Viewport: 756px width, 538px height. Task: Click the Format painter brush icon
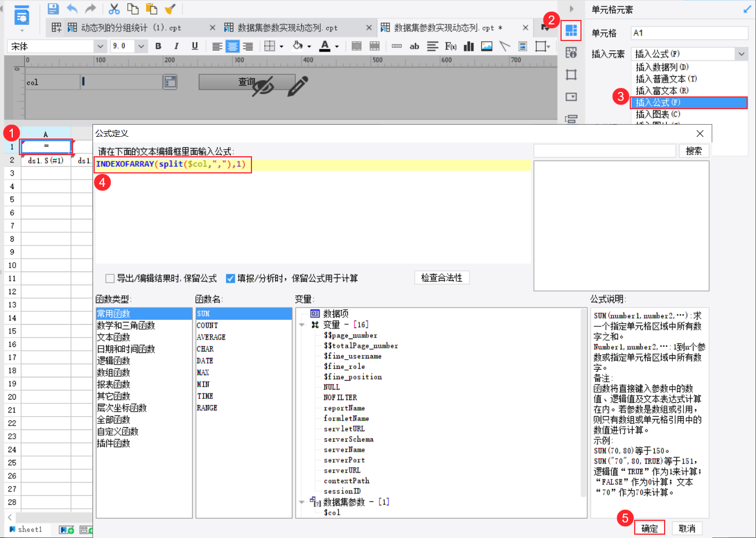click(171, 9)
